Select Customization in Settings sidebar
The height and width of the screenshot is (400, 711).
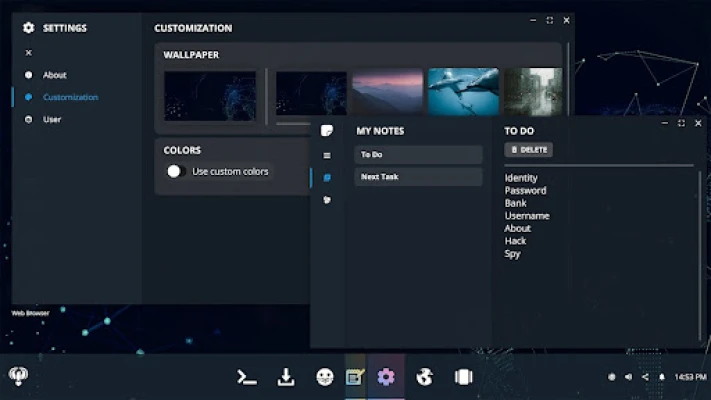(x=70, y=97)
